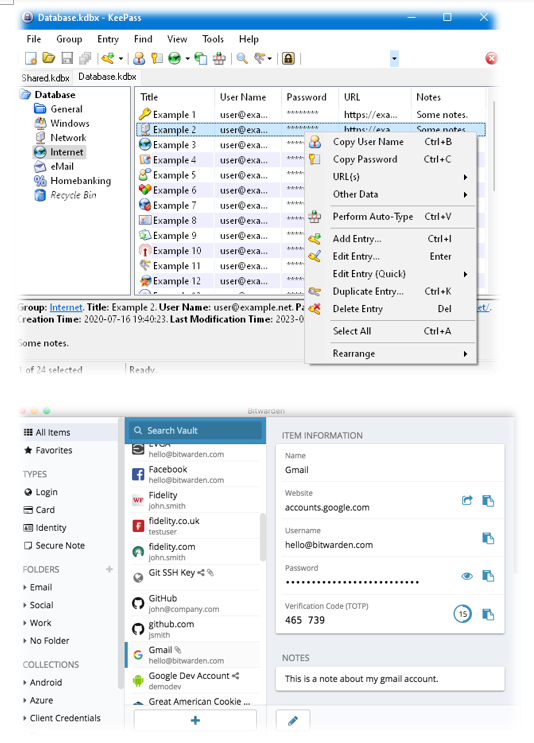Open the Tools menu in KeePass

point(213,39)
